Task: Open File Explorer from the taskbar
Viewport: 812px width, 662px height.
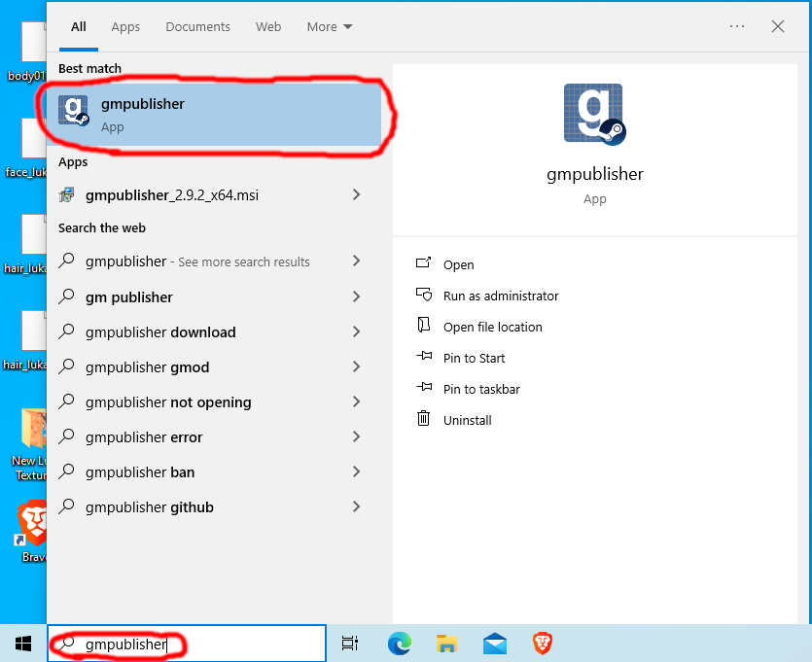Action: tap(447, 644)
